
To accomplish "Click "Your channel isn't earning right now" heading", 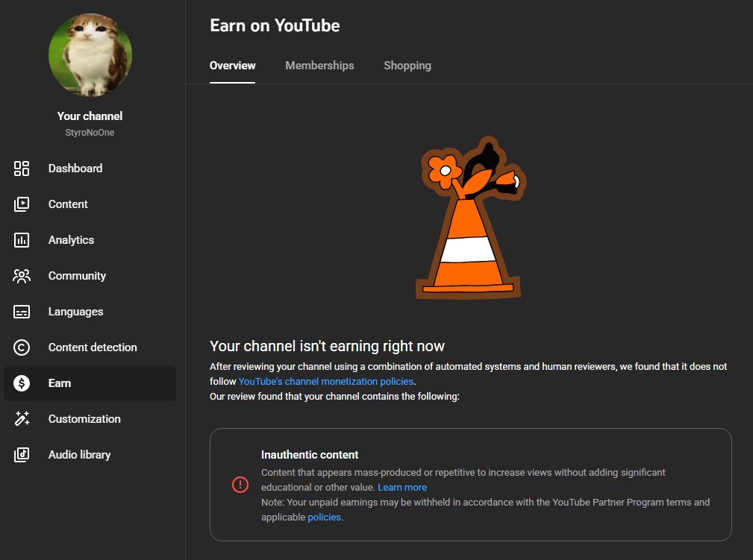I will [x=327, y=346].
